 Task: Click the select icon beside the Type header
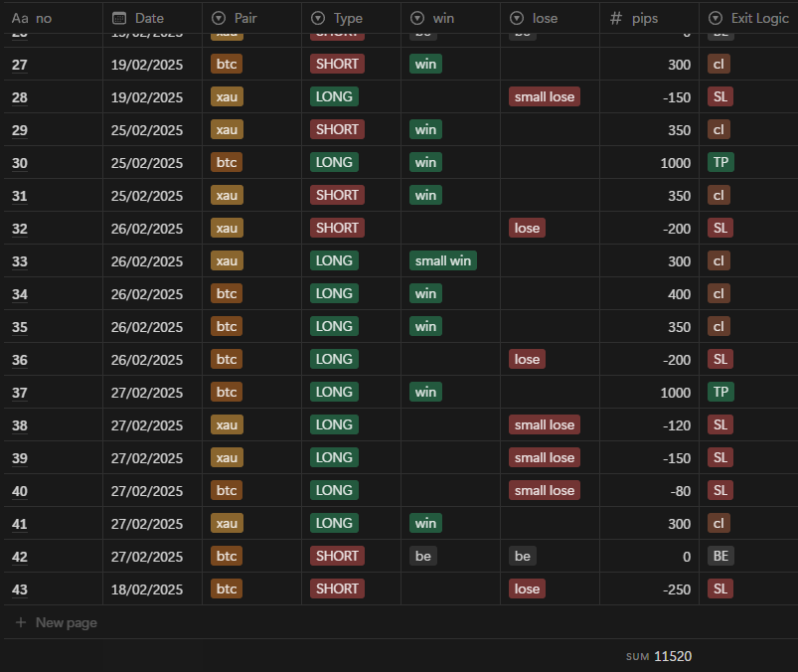click(x=318, y=18)
